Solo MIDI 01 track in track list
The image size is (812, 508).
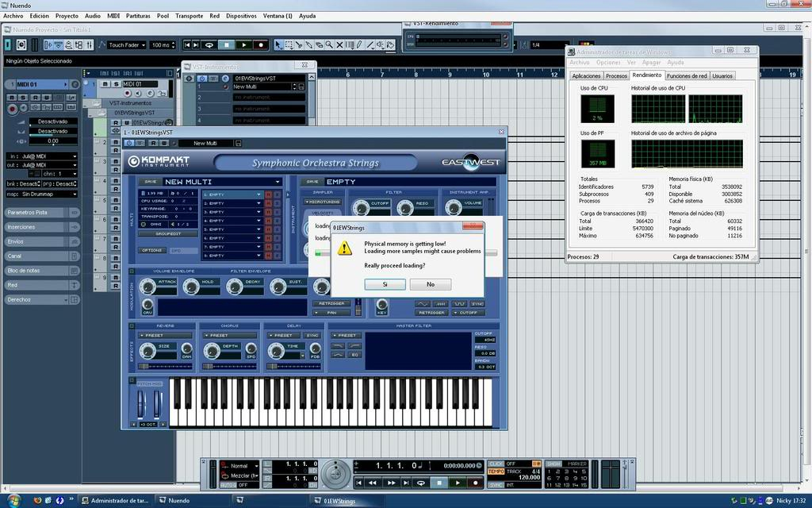[116, 84]
